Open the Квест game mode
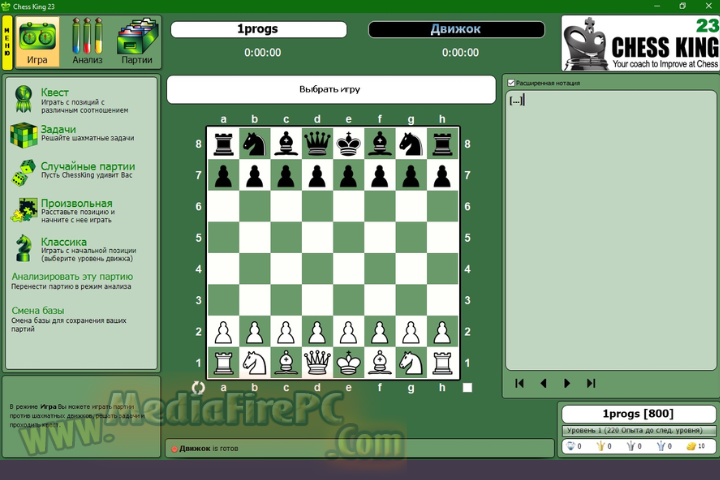 pyautogui.click(x=55, y=92)
